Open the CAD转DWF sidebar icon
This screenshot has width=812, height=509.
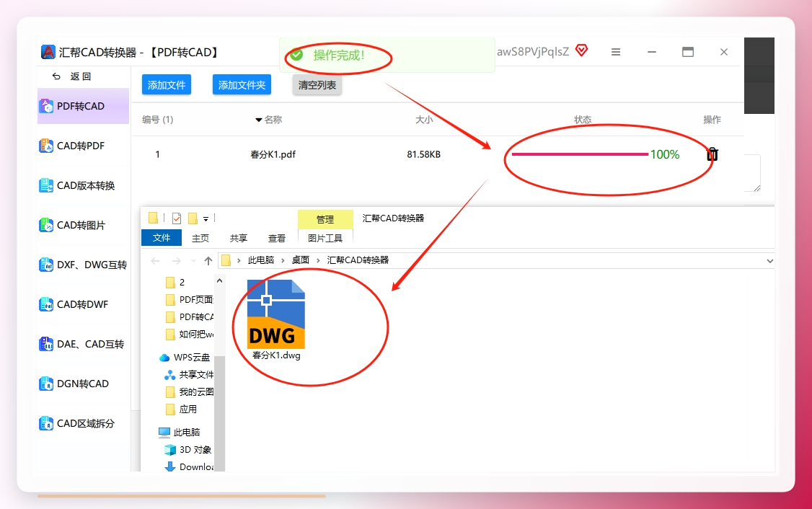tap(46, 304)
